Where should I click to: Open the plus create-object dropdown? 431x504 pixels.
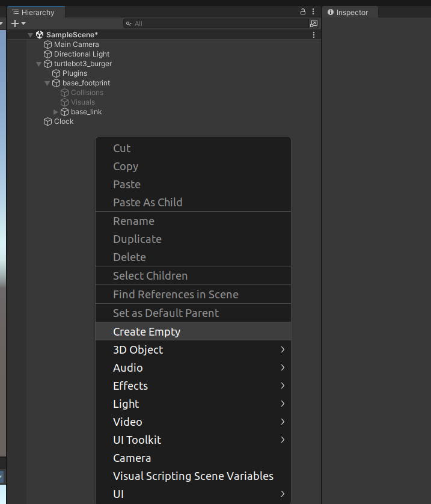click(17, 23)
